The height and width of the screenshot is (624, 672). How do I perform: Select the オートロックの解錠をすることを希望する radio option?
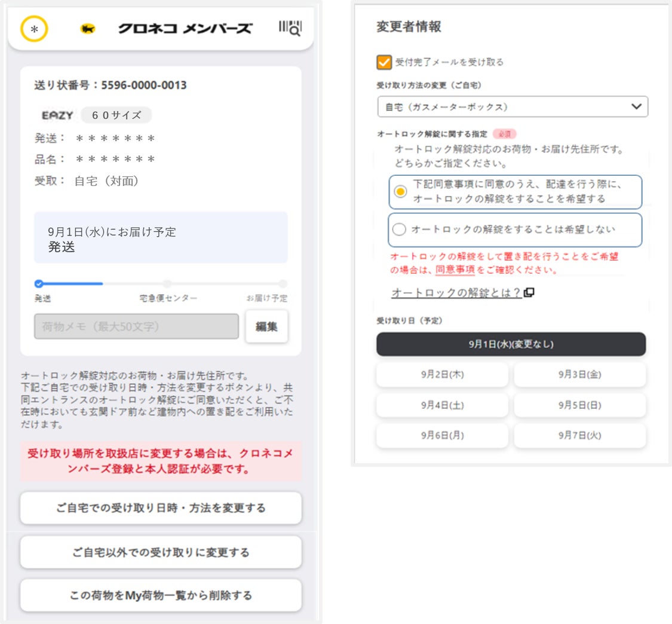400,191
